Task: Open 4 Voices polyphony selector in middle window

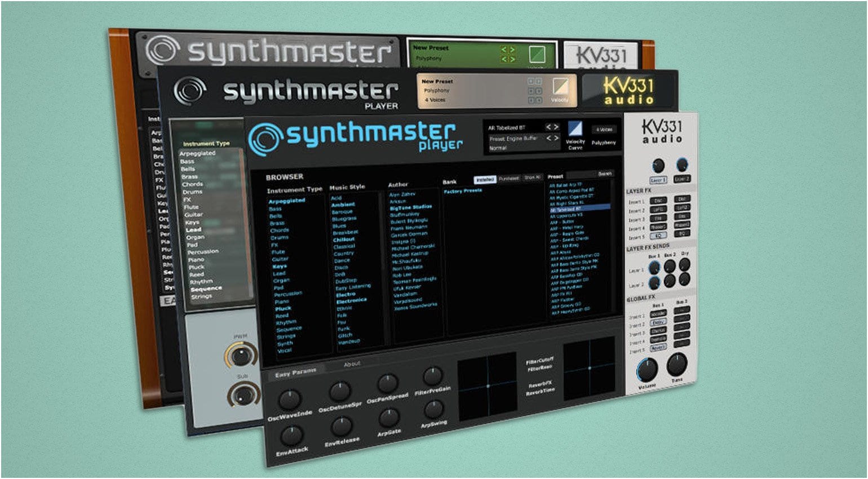Action: [x=435, y=100]
